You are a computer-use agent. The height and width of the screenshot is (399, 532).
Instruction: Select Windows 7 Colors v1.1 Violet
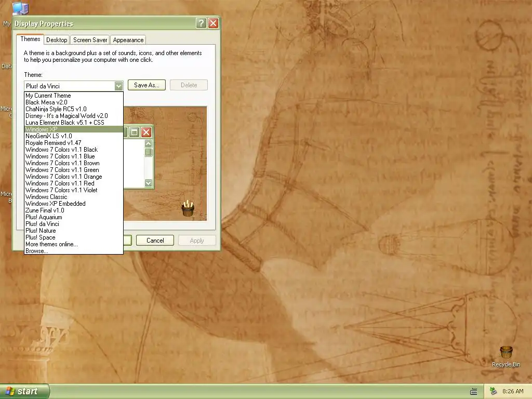(74, 190)
